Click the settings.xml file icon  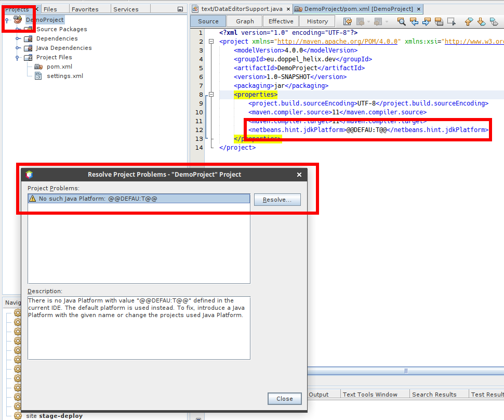pos(38,76)
